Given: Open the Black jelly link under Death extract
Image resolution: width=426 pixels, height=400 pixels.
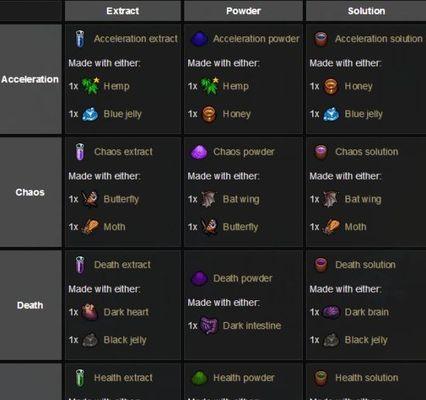Looking at the screenshot, I should pyautogui.click(x=125, y=340).
